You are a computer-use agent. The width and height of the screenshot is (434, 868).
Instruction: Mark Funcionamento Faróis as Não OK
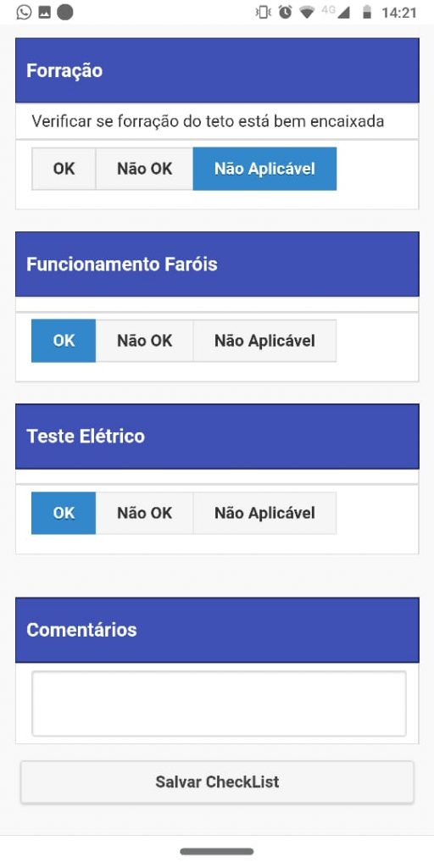pyautogui.click(x=144, y=341)
